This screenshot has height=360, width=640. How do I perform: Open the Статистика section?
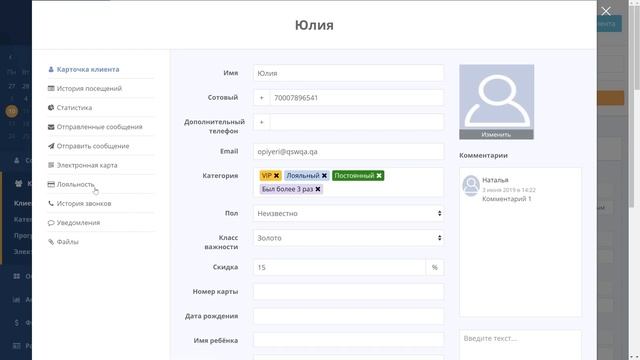pyautogui.click(x=74, y=108)
